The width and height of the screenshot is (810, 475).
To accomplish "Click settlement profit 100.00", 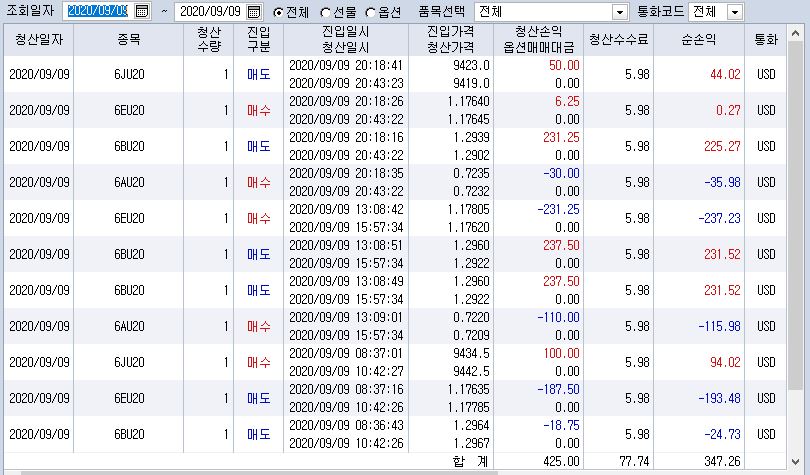I will click(561, 354).
